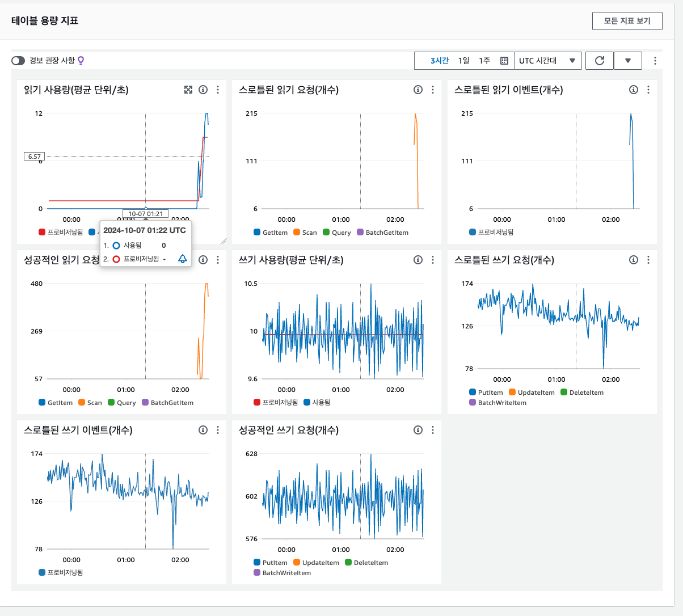Viewport: 683px width, 616px height.
Task: Grab the resize handle of 읽기 사용량 chart
Action: click(223, 241)
